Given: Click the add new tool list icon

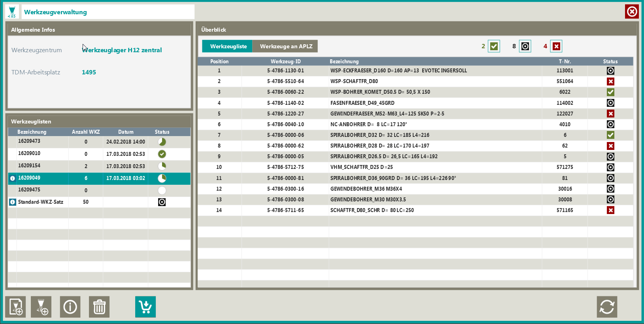Looking at the screenshot, I should tap(15, 307).
